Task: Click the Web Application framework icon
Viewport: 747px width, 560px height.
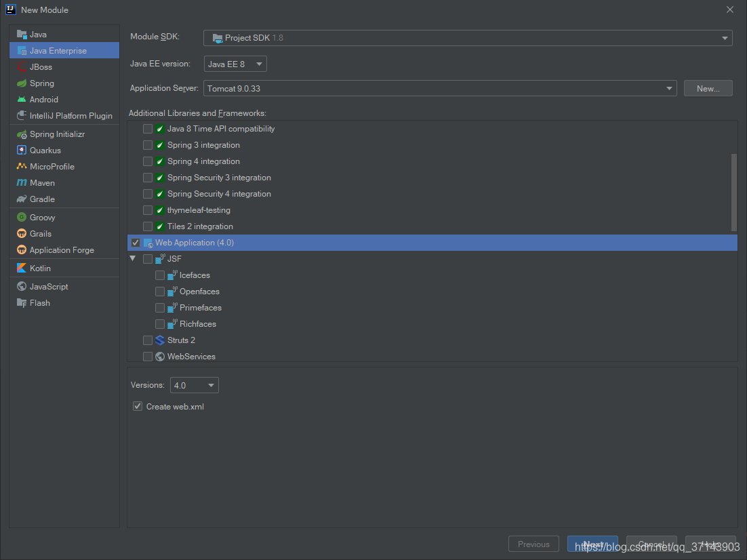Action: click(x=148, y=243)
